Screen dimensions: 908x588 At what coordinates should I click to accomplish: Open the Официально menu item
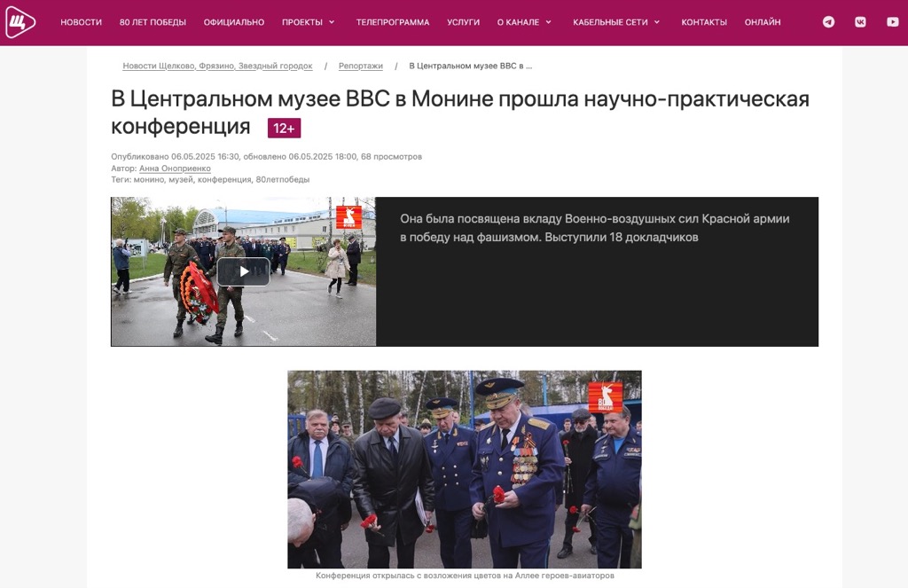[234, 22]
